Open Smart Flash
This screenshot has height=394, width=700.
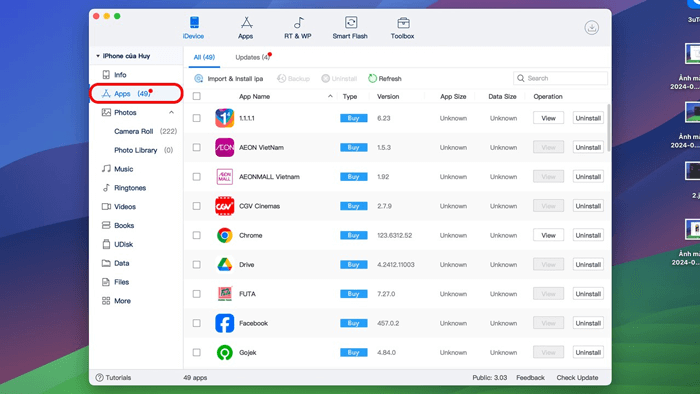(x=350, y=28)
